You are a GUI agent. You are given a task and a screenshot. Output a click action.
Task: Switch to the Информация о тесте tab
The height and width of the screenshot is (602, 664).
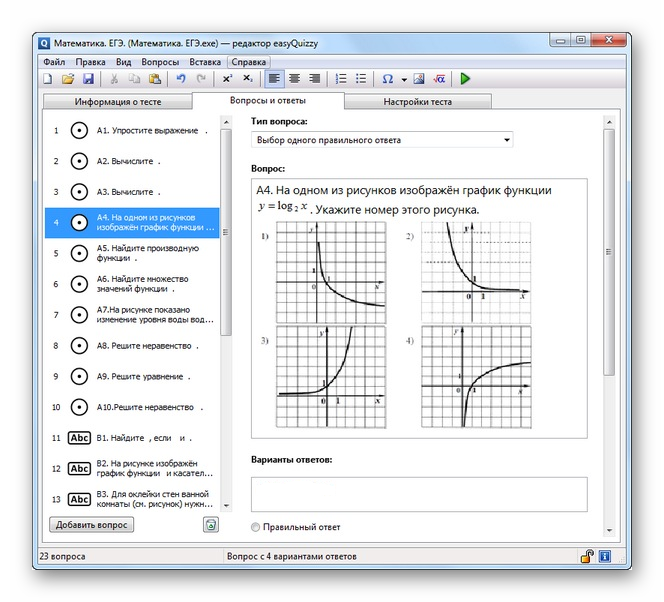118,102
